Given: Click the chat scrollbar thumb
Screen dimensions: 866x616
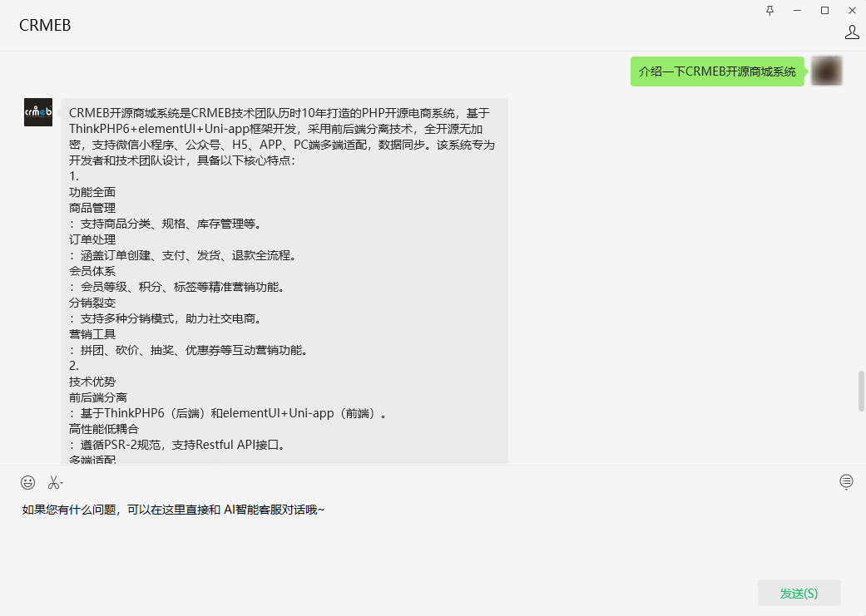Looking at the screenshot, I should click(860, 391).
